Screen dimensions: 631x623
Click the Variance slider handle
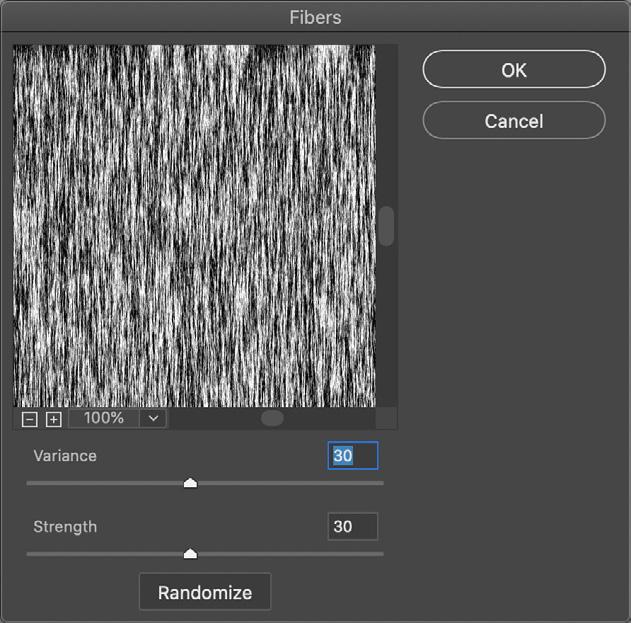[x=190, y=483]
